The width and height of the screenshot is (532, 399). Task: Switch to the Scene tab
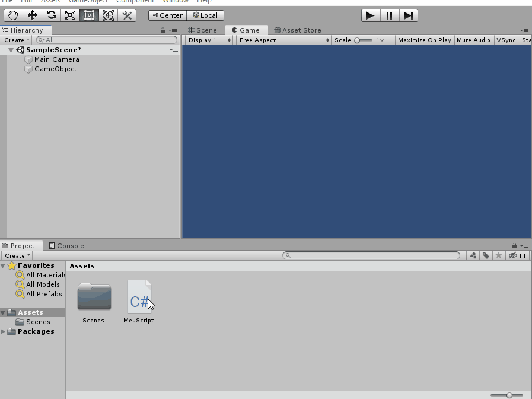point(203,30)
